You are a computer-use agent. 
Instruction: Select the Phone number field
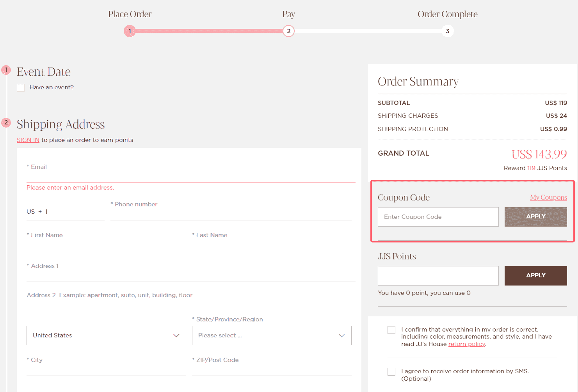231,213
